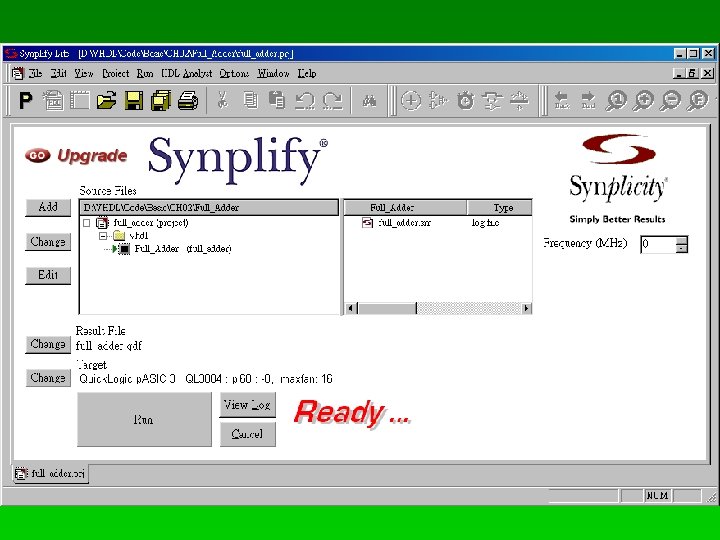The height and width of the screenshot is (540, 720).
Task: Click the Type column header
Action: click(500, 208)
